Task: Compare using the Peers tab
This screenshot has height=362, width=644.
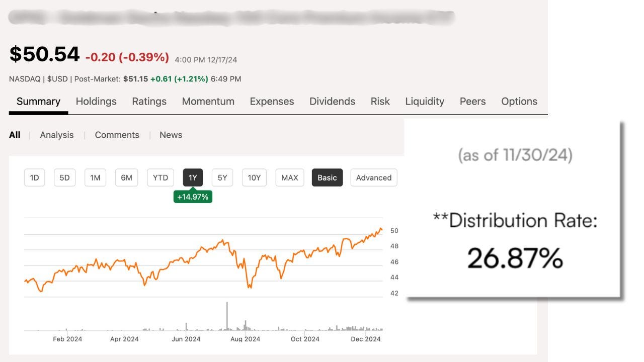Action: pyautogui.click(x=472, y=101)
